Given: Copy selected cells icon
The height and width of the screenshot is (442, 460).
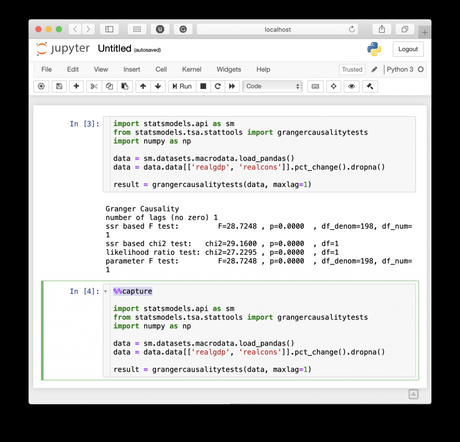Looking at the screenshot, I should 109,86.
